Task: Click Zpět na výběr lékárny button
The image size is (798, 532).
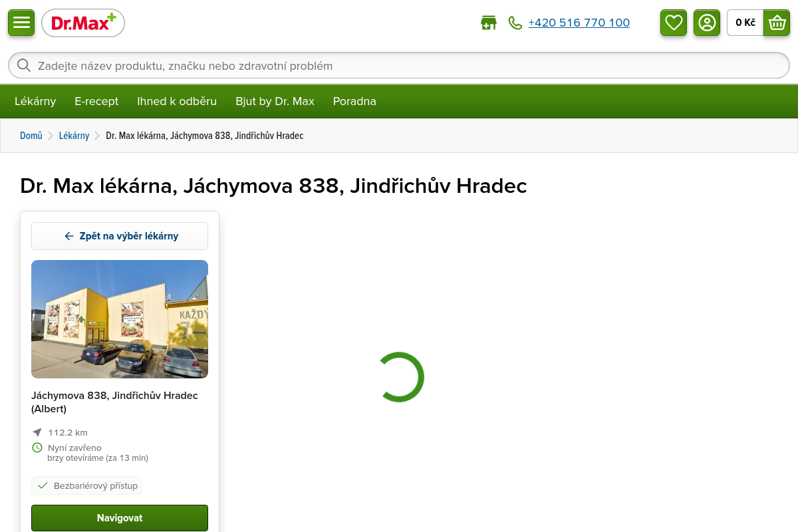Action: [x=120, y=236]
